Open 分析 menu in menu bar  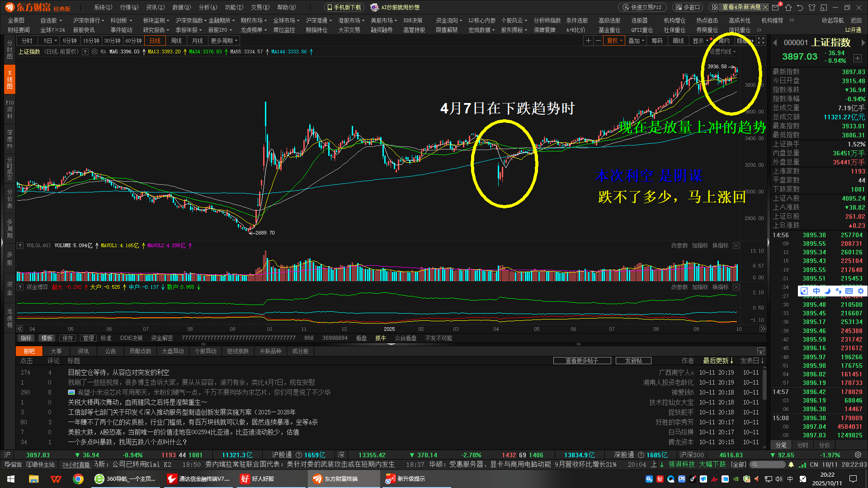coord(208,7)
